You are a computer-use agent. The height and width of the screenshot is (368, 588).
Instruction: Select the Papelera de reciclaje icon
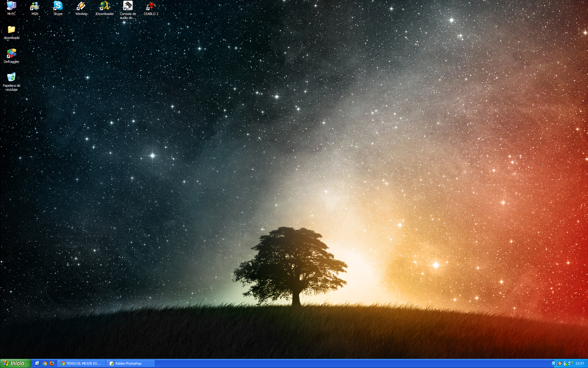click(x=11, y=82)
